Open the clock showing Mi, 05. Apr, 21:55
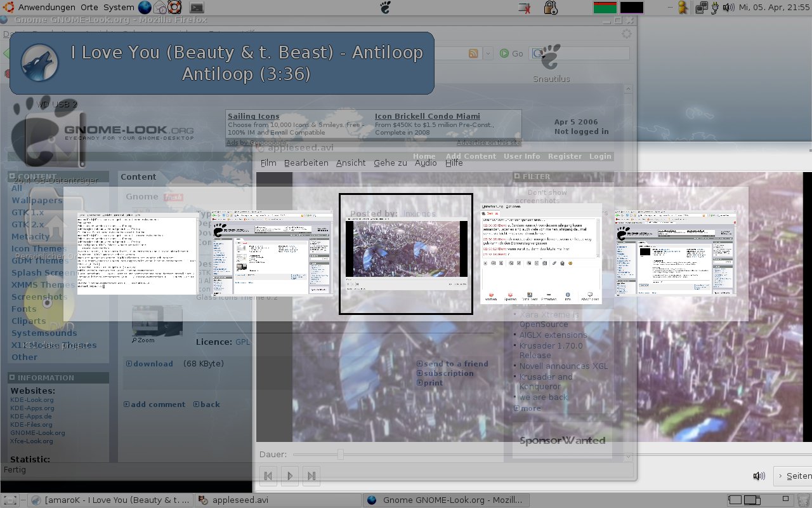 pos(774,8)
